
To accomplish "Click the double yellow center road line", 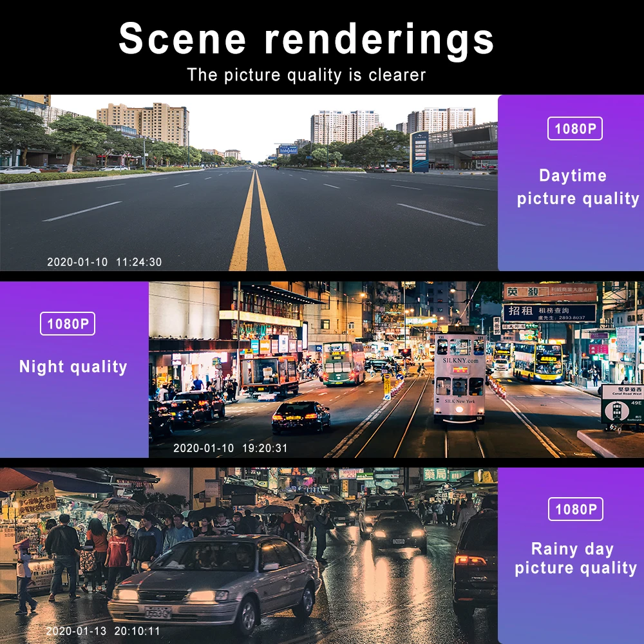I will (x=258, y=220).
